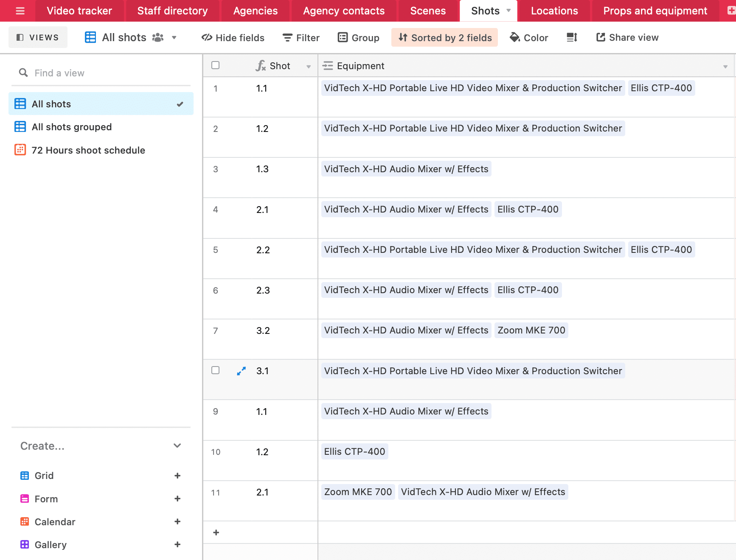Switch to the Video tracker tab
Viewport: 736px width, 560px height.
tap(79, 11)
